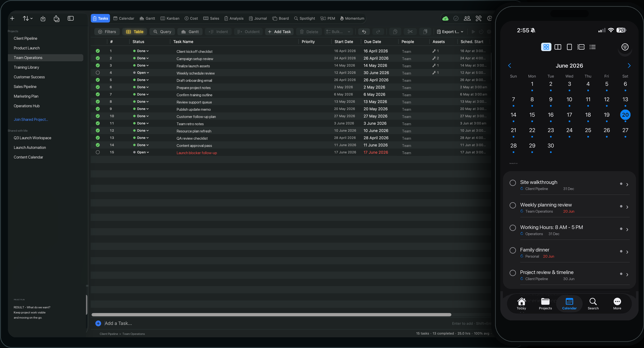644x348 pixels.
Task: Tap the More icon in phone tab bar
Action: click(617, 303)
